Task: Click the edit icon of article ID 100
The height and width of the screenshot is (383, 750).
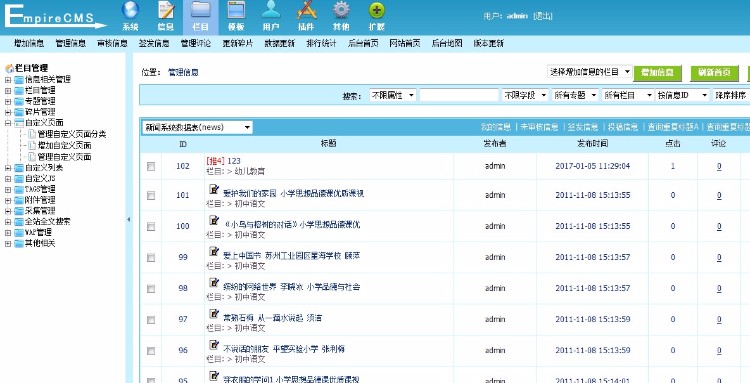Action: pyautogui.click(x=214, y=220)
